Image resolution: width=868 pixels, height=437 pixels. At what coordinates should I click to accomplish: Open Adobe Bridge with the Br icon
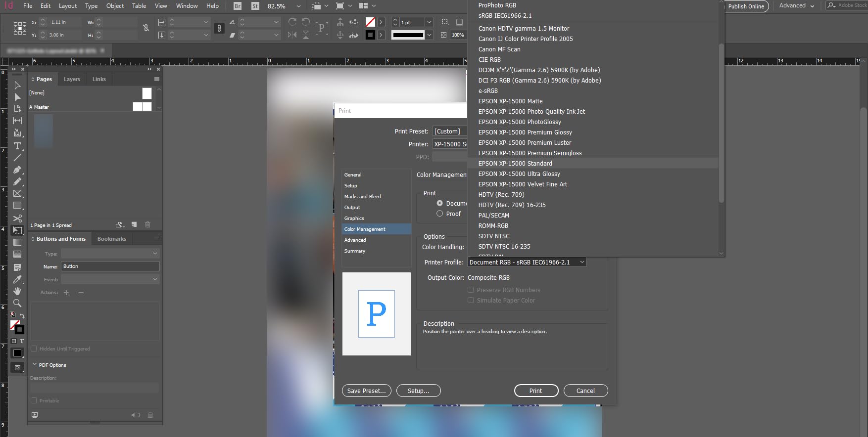(x=238, y=6)
